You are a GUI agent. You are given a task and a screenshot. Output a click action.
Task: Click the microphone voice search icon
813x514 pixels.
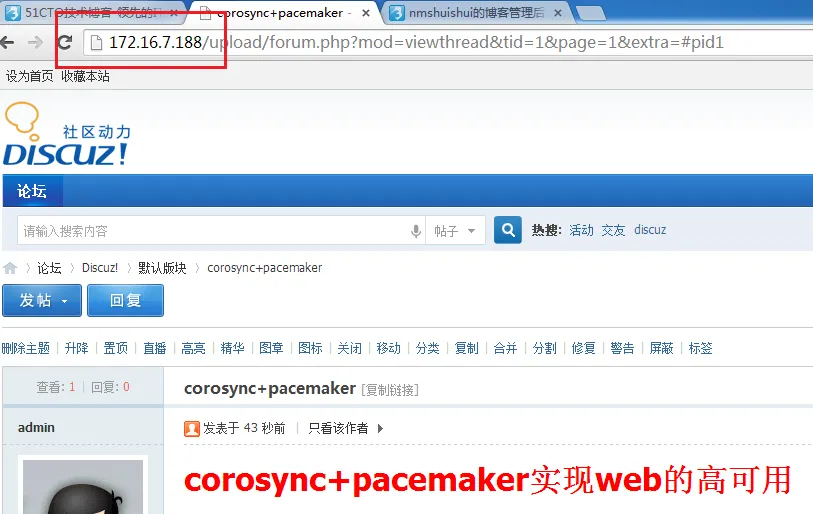416,230
